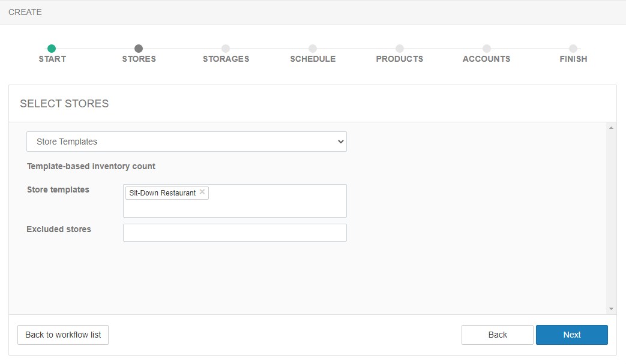Open the Store Templates dropdown

pos(187,142)
